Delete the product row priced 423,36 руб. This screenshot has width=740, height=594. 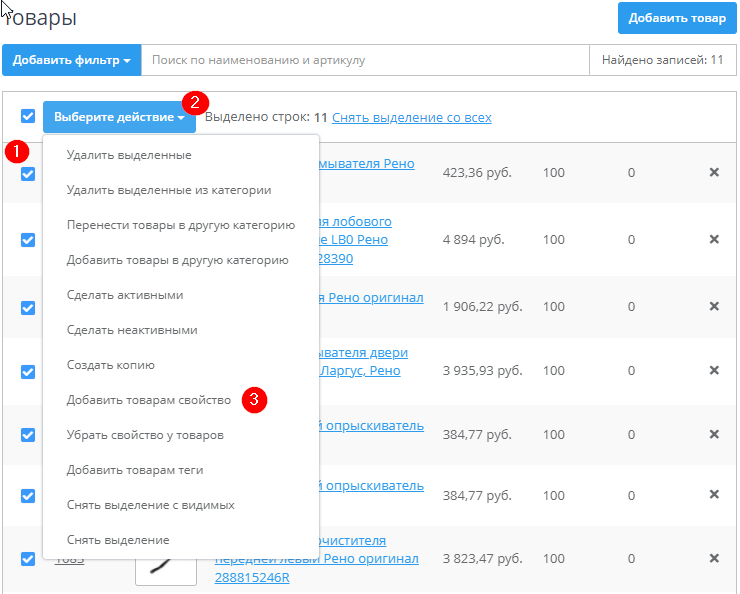tap(714, 173)
